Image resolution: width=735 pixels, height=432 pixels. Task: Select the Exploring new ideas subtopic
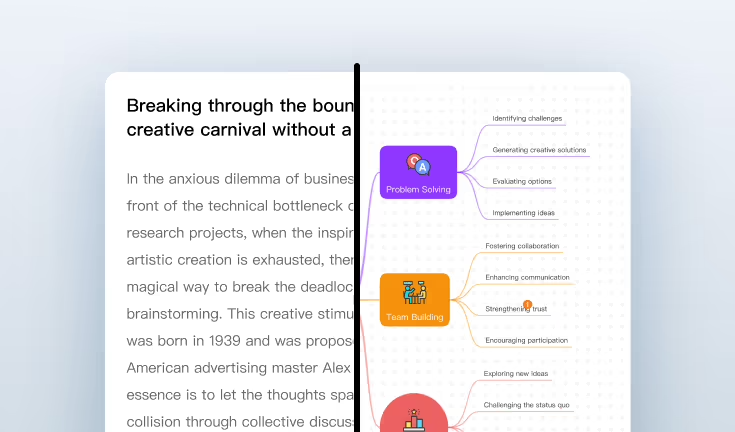pos(516,374)
